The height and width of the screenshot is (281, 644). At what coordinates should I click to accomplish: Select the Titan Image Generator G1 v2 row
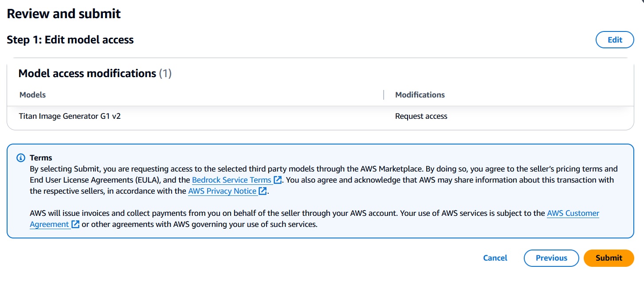70,117
